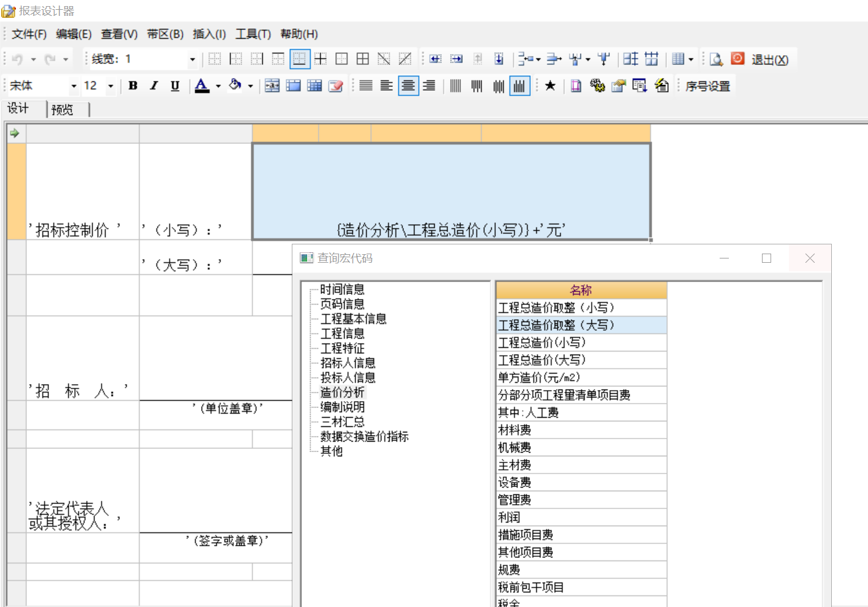Select top vertical alignment
This screenshot has width=868, height=607.
pos(477,86)
